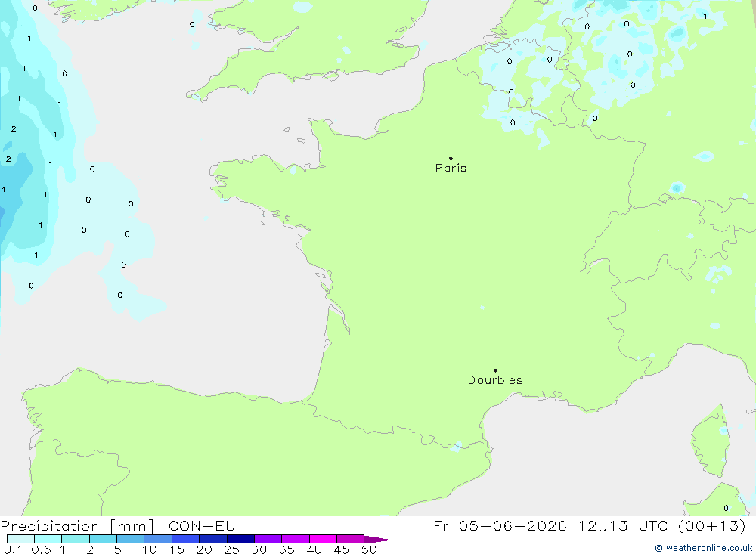Select the 2–5 mm legend color swatch
The width and height of the screenshot is (756, 554).
tap(103, 539)
